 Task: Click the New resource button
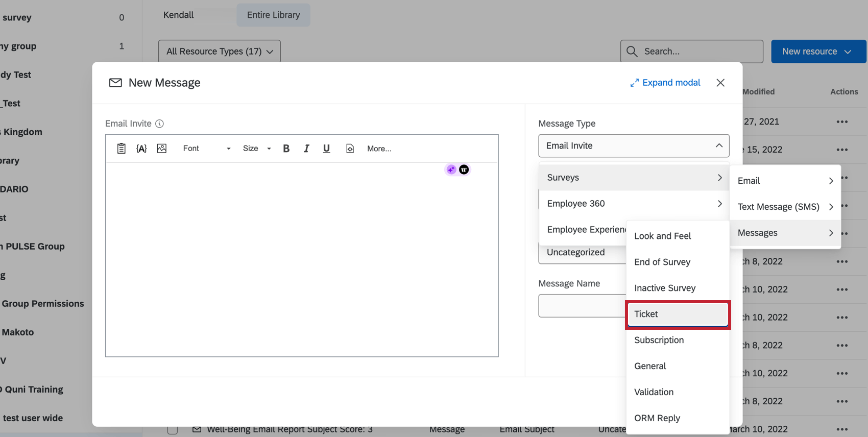pyautogui.click(x=817, y=52)
